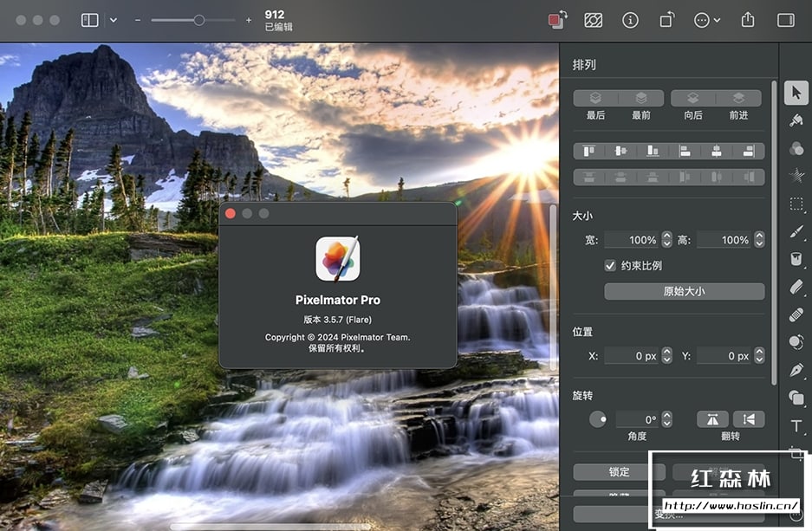Image resolution: width=812 pixels, height=531 pixels.
Task: Select the Paint brush tool
Action: [796, 232]
